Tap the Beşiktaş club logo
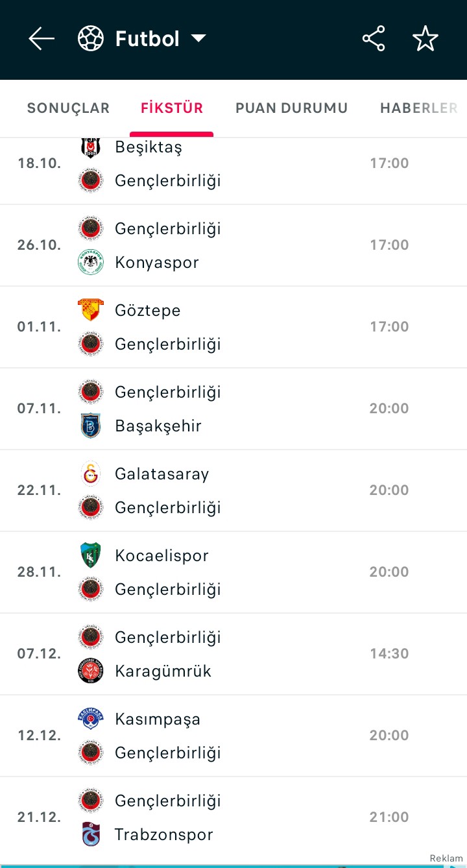 [91, 147]
